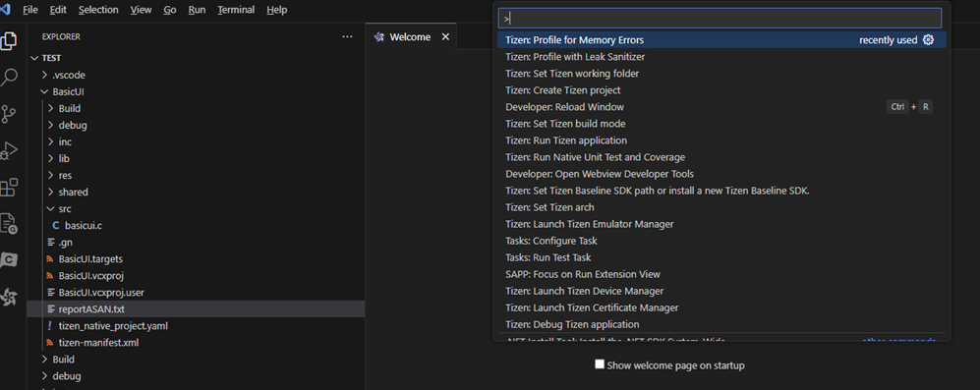Select Tizen: Debug Tizen application
Screen dimensions: 980x390
721,324
